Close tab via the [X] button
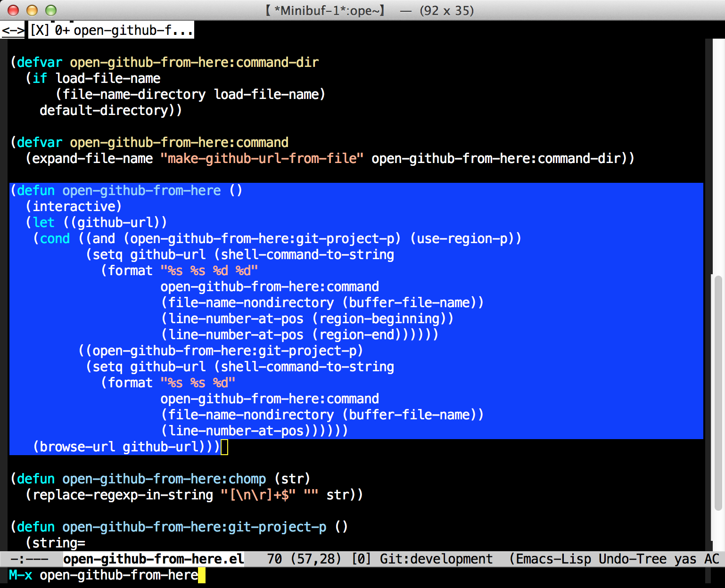 pos(40,31)
